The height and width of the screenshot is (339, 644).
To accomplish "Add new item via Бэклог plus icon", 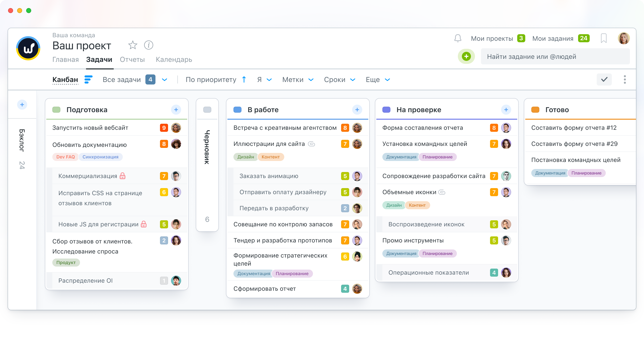I will 22,105.
